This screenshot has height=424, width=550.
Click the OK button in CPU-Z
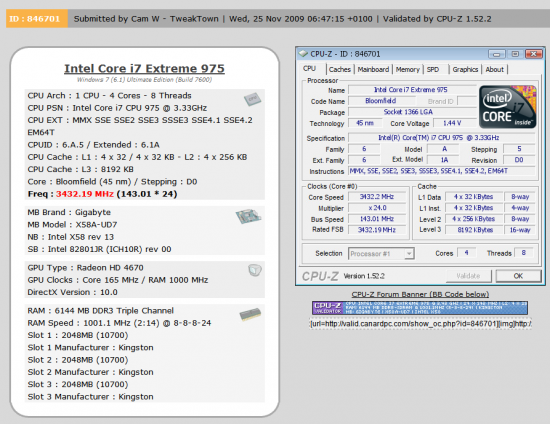point(518,276)
